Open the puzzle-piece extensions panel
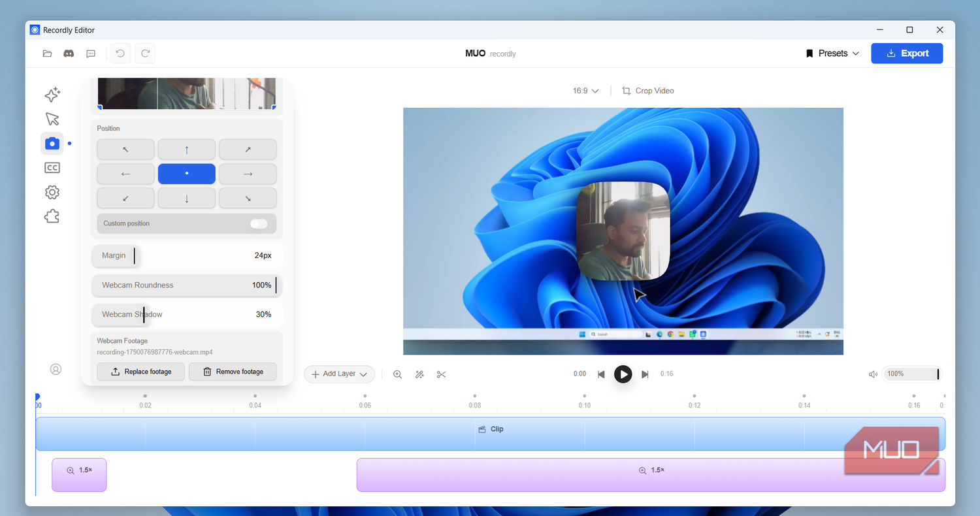 (52, 216)
